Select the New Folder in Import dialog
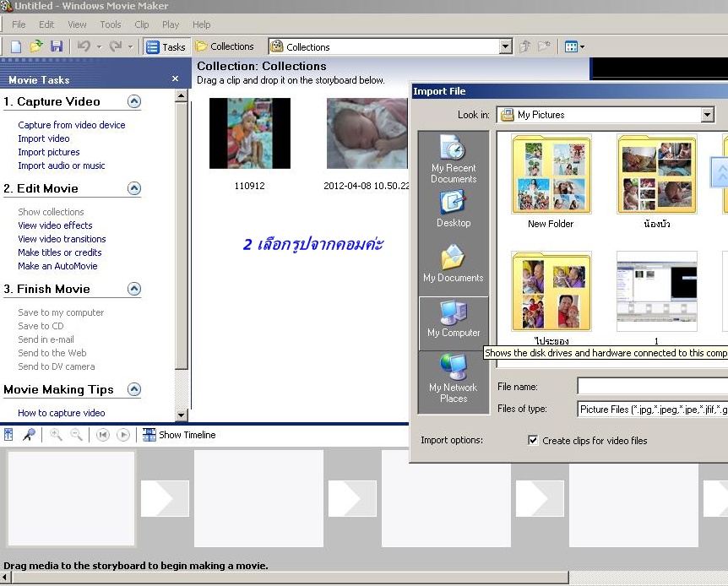The width and height of the screenshot is (728, 586). pos(551,174)
